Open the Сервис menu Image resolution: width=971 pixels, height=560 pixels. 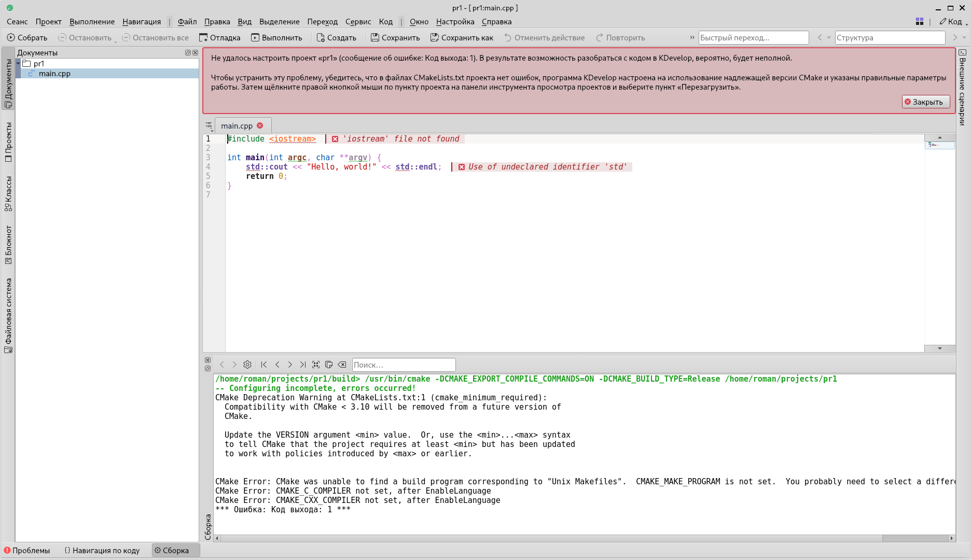[358, 22]
